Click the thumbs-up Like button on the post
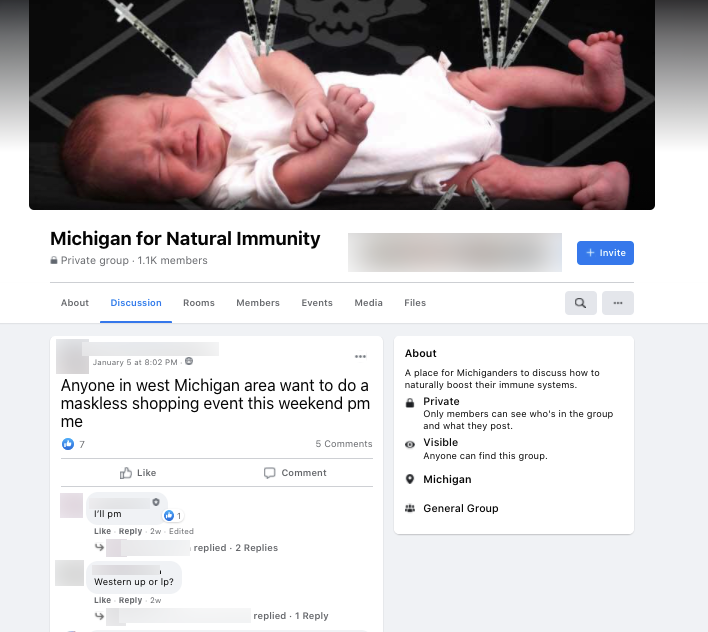The image size is (708, 632). coord(138,473)
